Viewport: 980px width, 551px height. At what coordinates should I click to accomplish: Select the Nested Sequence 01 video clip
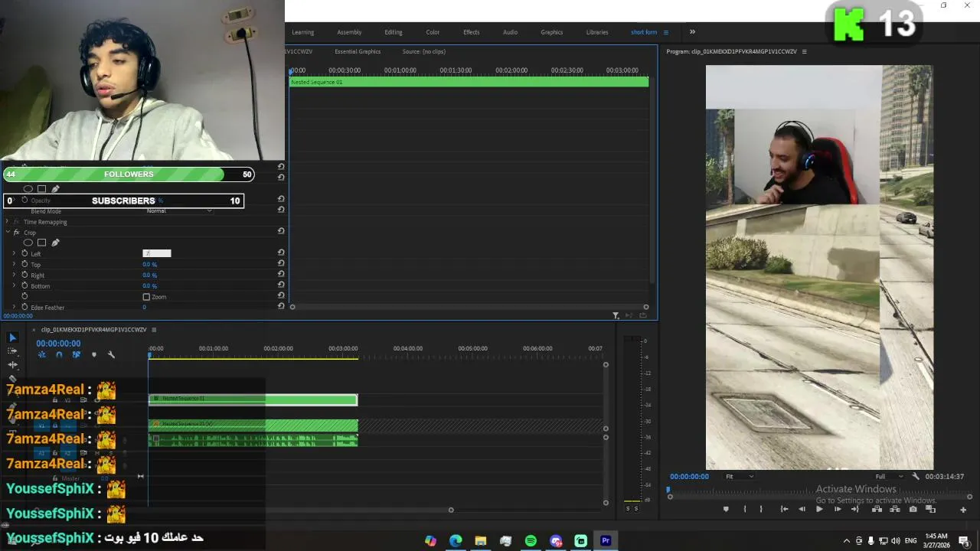(x=253, y=399)
